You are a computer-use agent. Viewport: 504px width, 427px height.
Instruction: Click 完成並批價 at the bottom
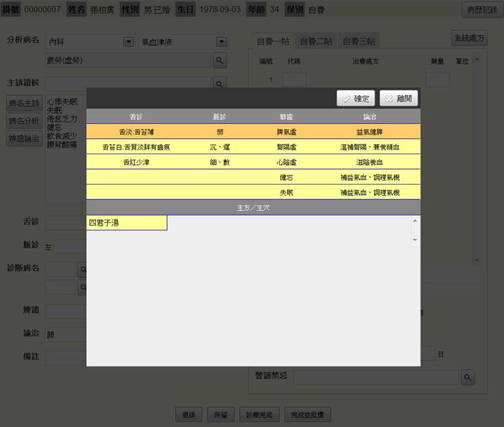308,414
